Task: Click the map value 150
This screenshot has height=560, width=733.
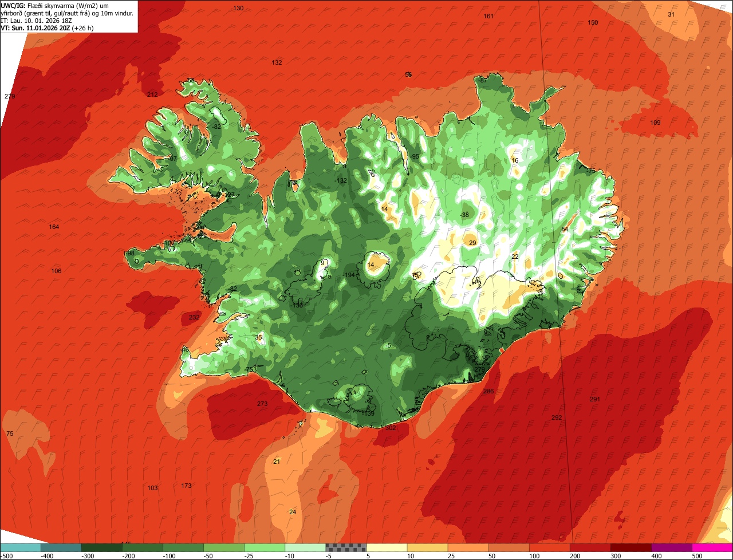Action: click(x=593, y=22)
